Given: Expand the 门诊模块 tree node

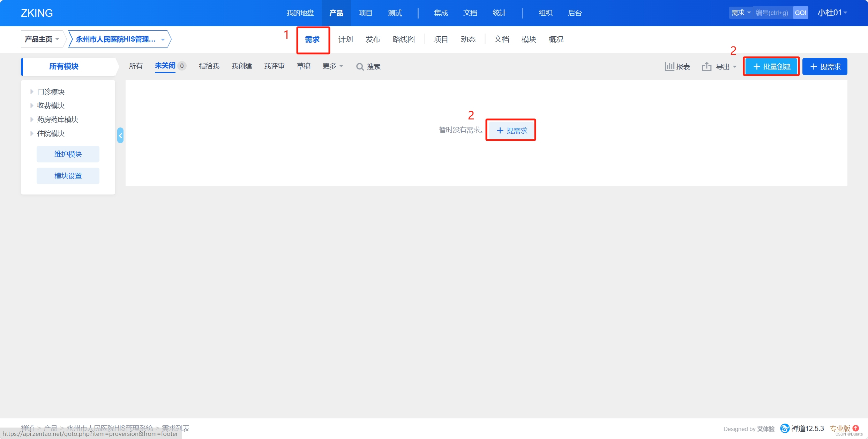Looking at the screenshot, I should pos(32,92).
